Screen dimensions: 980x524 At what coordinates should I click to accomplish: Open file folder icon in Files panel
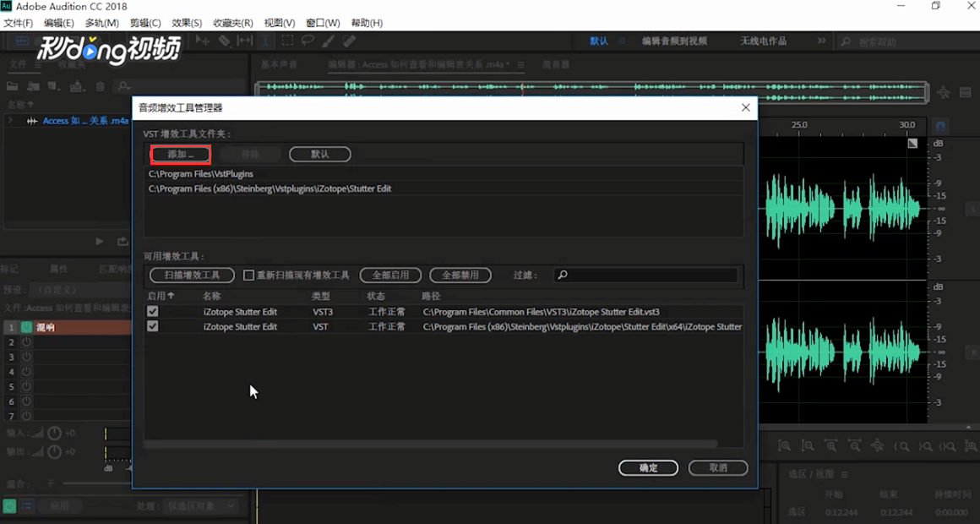pos(13,86)
